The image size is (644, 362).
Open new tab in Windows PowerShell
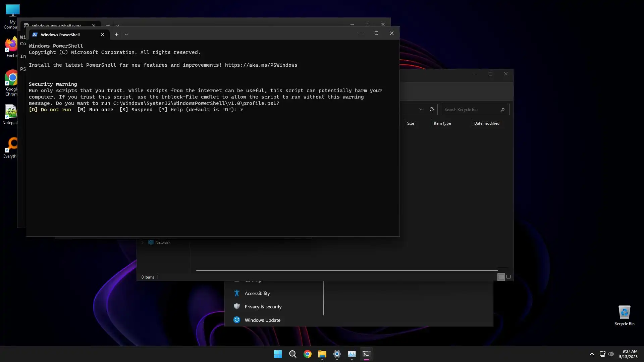pos(116,35)
